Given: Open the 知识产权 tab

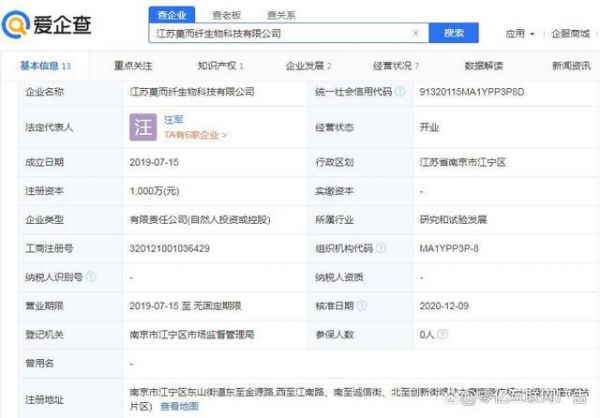Looking at the screenshot, I should [220, 66].
